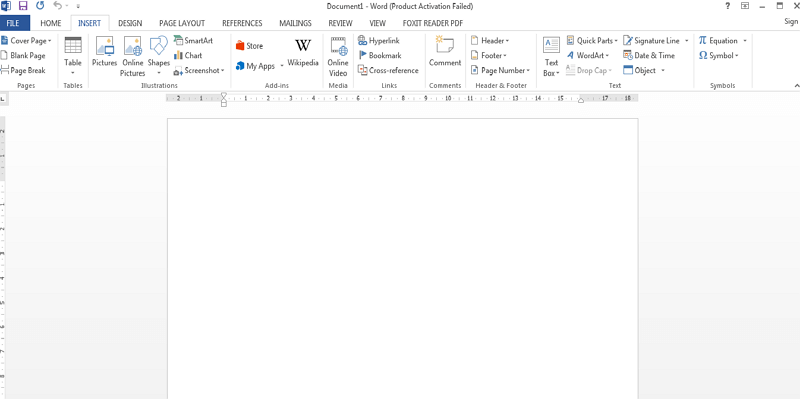Image resolution: width=800 pixels, height=399 pixels.
Task: Expand the Equation dropdown arrow
Action: (745, 41)
